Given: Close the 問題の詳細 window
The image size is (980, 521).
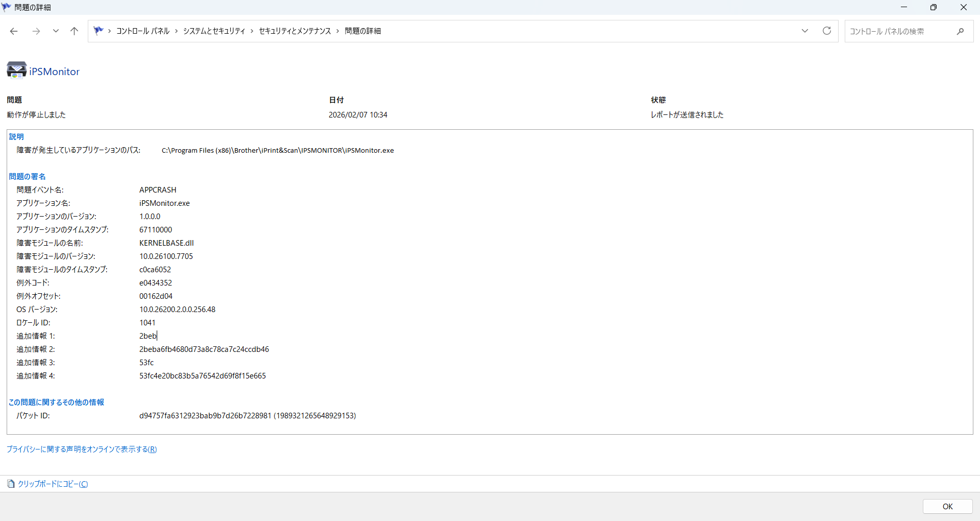Looking at the screenshot, I should click(x=964, y=7).
